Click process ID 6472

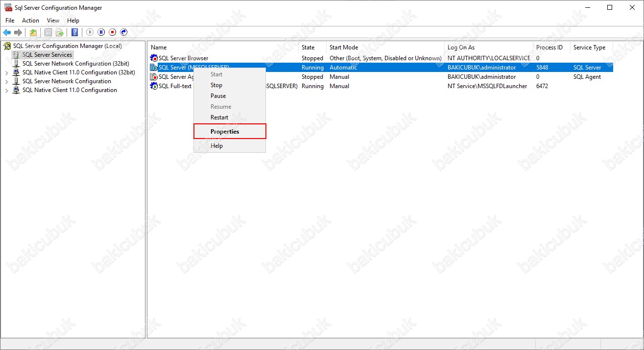point(543,86)
